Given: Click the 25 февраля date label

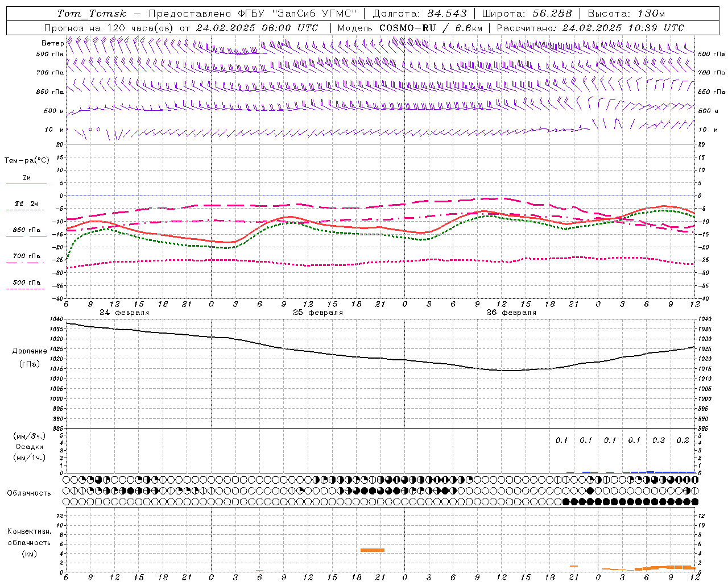Looking at the screenshot, I should [317, 313].
